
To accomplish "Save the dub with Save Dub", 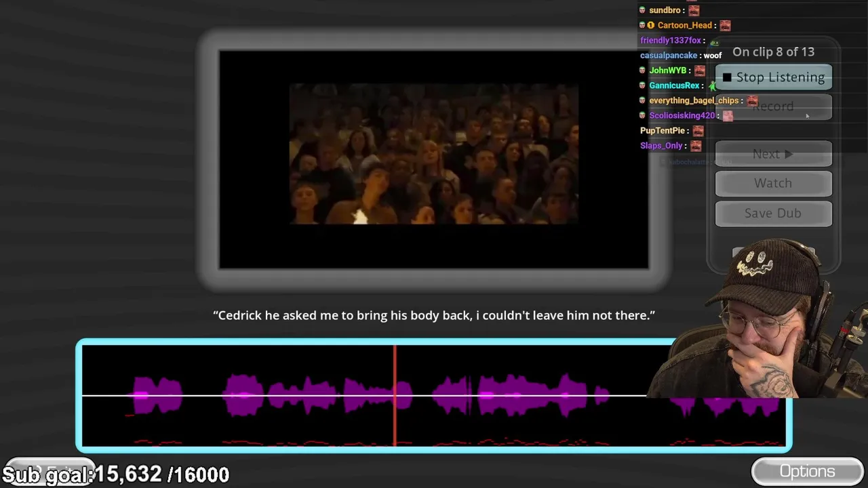I will 773,213.
